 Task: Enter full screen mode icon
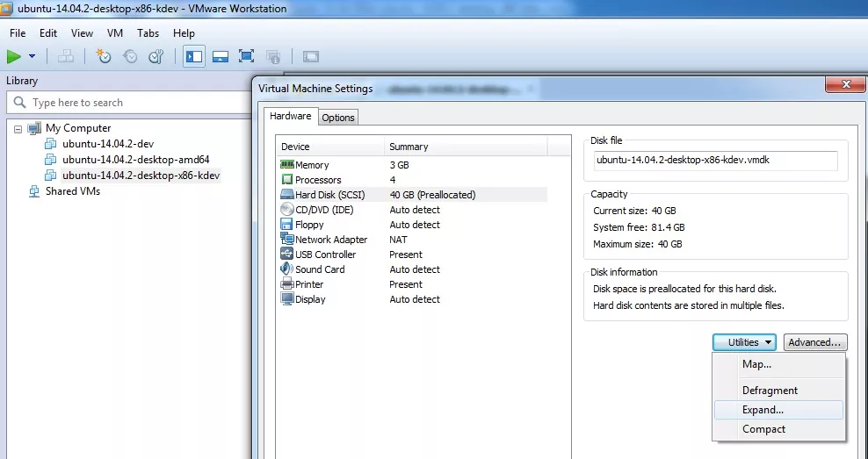(x=246, y=56)
